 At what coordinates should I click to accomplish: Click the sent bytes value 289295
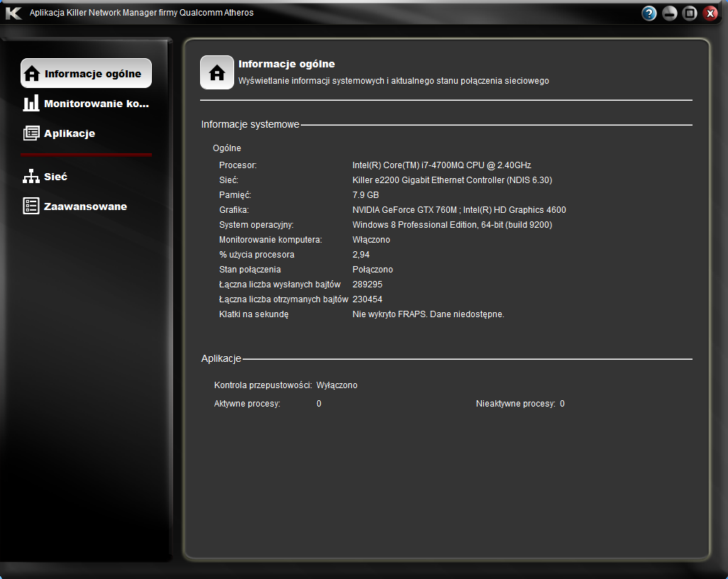click(x=368, y=284)
